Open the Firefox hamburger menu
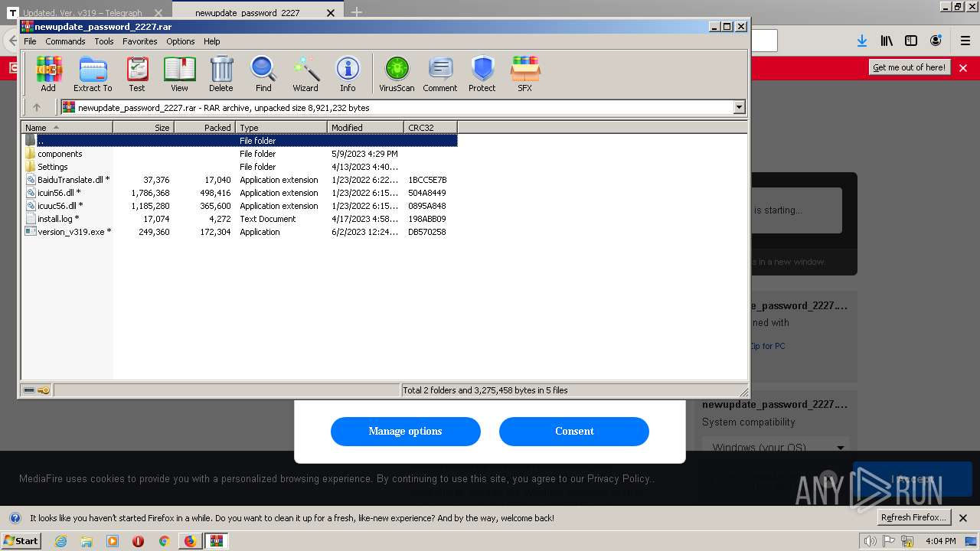 [x=965, y=41]
